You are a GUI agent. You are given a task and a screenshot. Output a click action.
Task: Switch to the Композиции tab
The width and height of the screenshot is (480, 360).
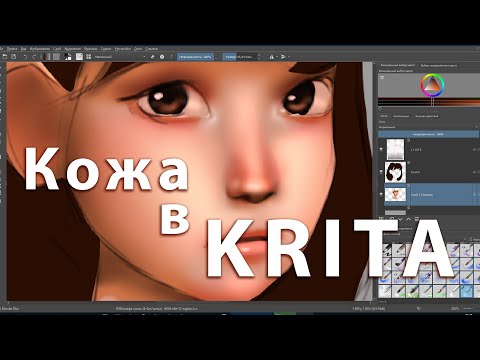pyautogui.click(x=401, y=116)
